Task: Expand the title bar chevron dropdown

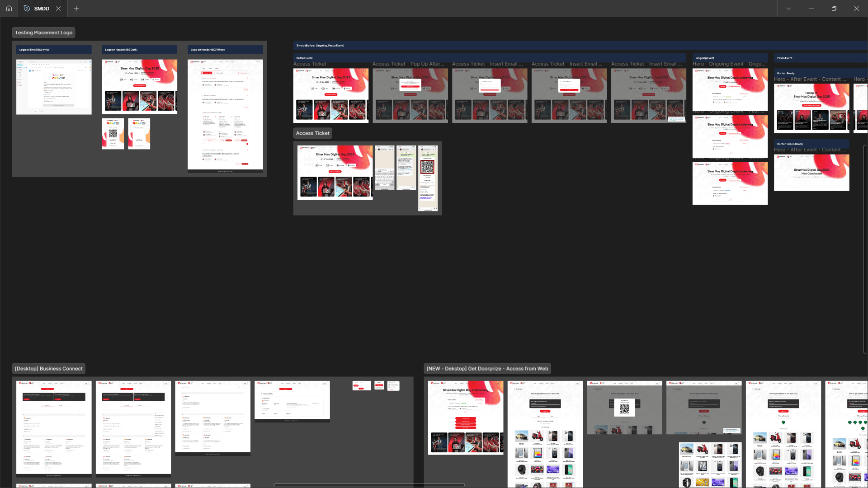Action: 788,9
